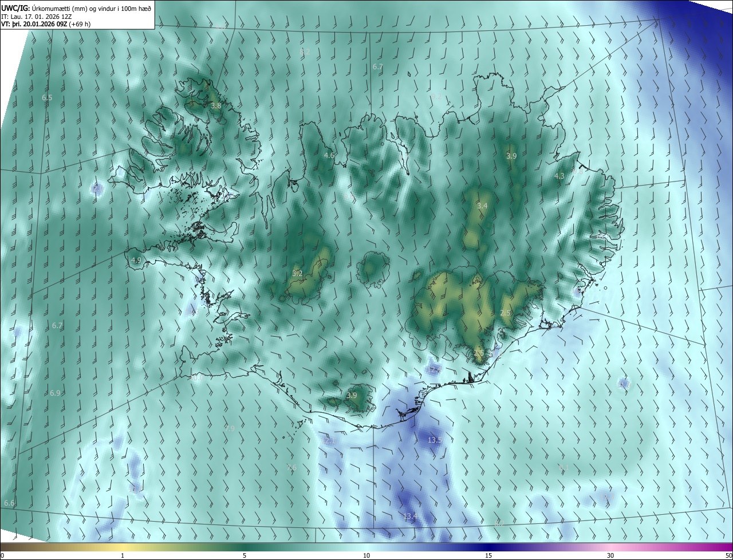Click the title "UWC/IG: Úrkomumætti (mm) og vindur"

pos(76,7)
